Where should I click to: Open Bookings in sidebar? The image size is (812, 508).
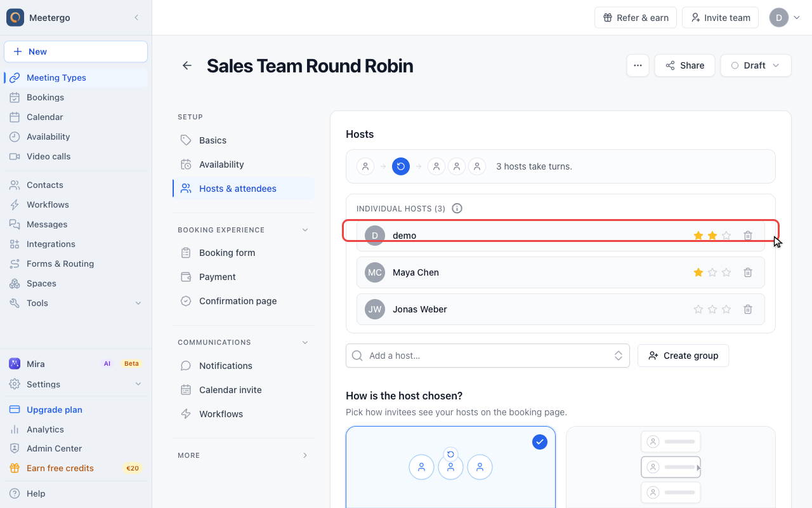click(x=75, y=97)
